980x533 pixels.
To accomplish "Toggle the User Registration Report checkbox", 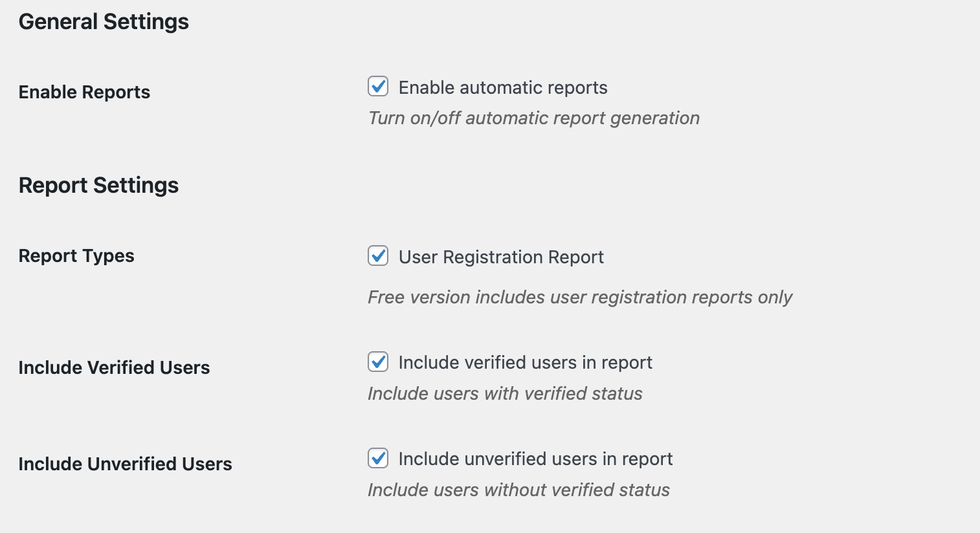I will 378,256.
